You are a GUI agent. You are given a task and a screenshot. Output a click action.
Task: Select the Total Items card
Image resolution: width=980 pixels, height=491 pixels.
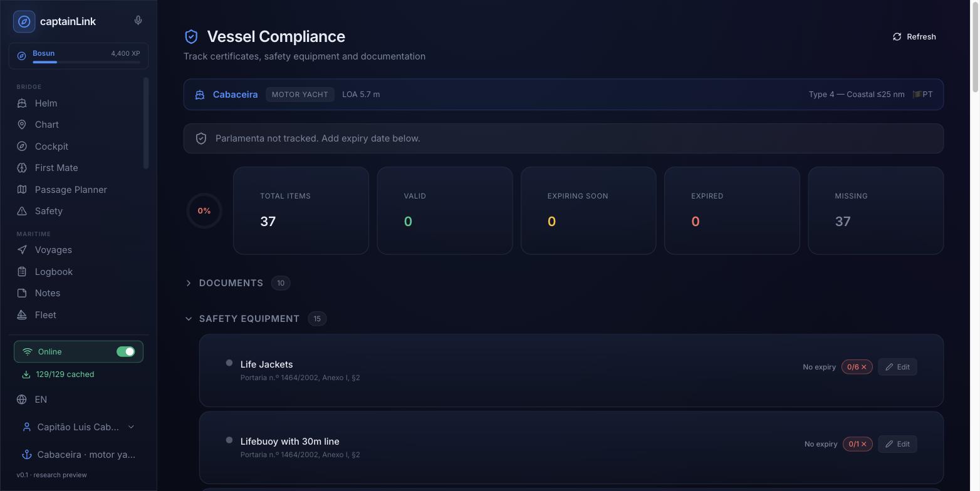pos(301,210)
